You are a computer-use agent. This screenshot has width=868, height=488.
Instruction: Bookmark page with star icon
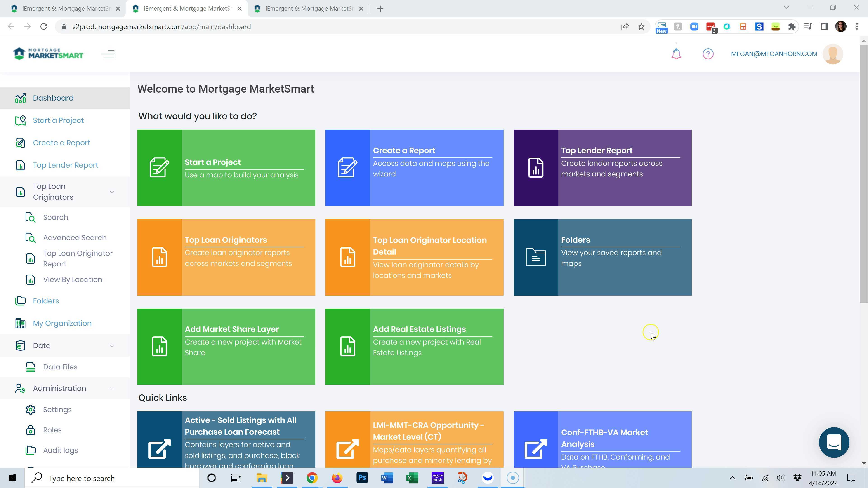(641, 27)
